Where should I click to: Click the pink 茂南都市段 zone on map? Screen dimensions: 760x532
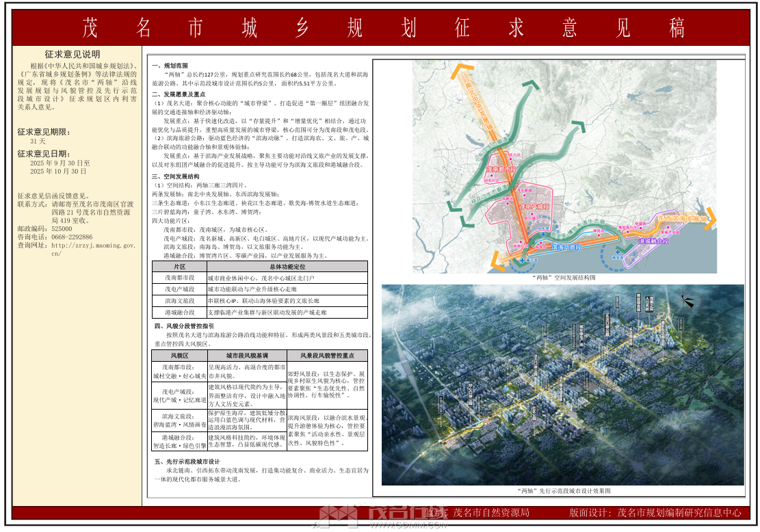(x=499, y=168)
